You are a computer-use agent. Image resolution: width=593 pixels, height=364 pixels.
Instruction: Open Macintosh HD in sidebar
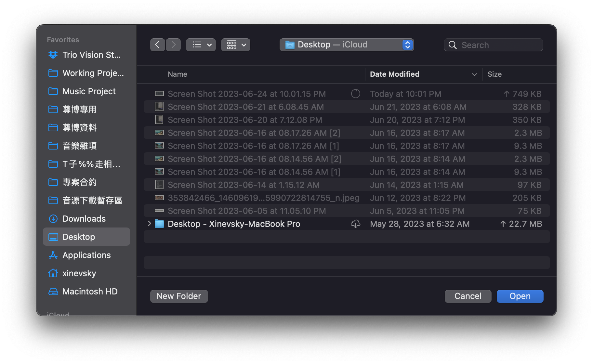86,292
